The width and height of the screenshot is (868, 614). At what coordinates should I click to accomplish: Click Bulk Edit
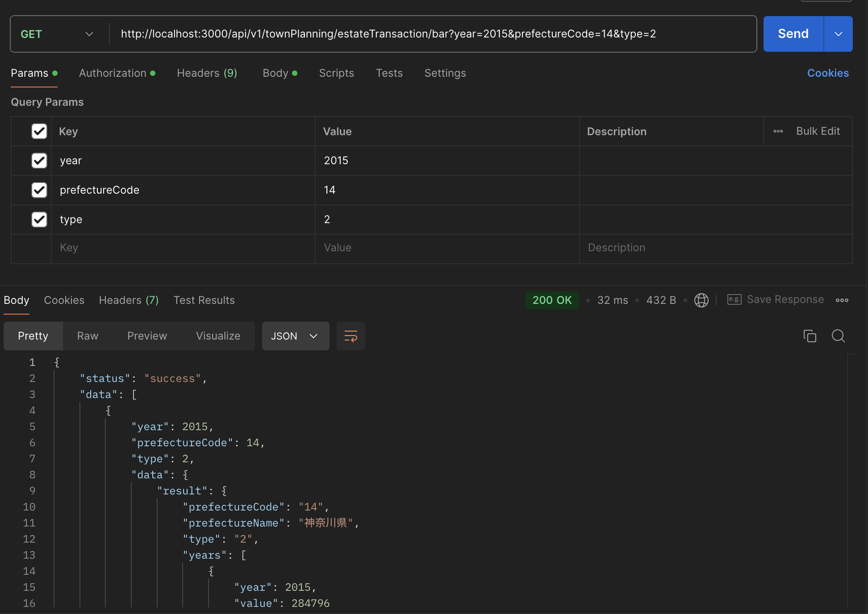818,131
